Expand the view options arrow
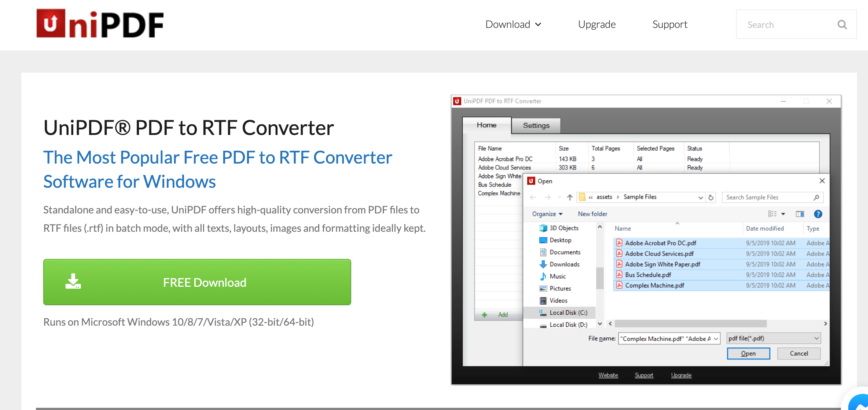Image resolution: width=868 pixels, height=410 pixels. pyautogui.click(x=783, y=214)
